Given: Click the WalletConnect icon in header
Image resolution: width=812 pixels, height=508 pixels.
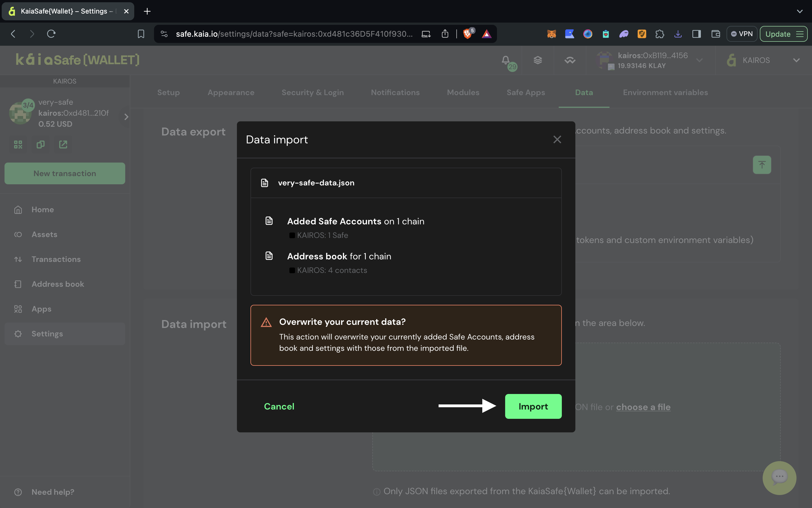Looking at the screenshot, I should pyautogui.click(x=570, y=60).
